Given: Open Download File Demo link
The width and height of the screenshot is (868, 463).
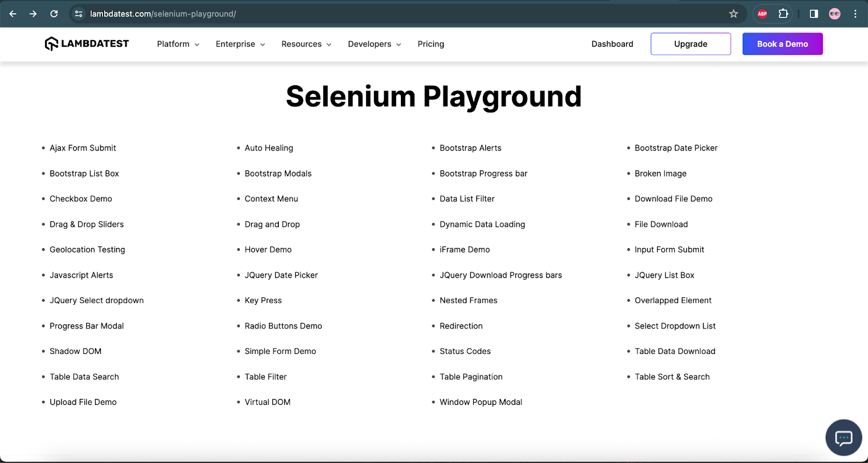Looking at the screenshot, I should click(x=673, y=199).
